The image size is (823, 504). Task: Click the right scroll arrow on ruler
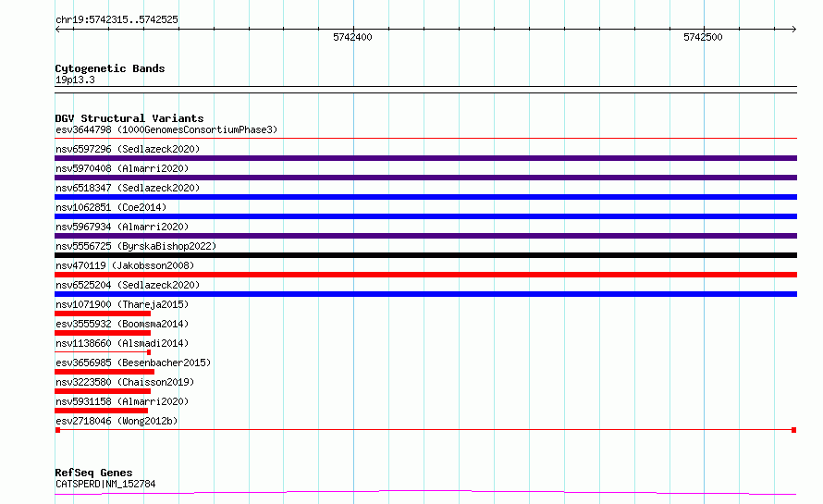point(794,30)
